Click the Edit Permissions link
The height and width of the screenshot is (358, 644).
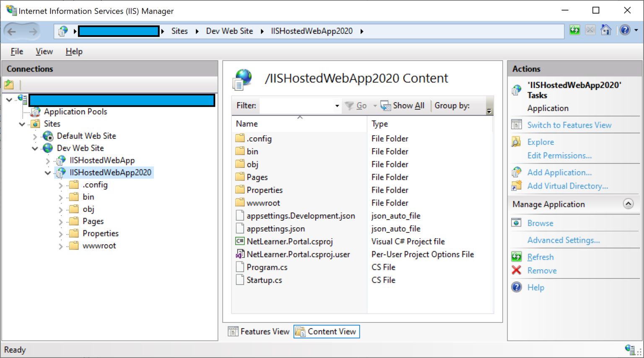(x=559, y=156)
